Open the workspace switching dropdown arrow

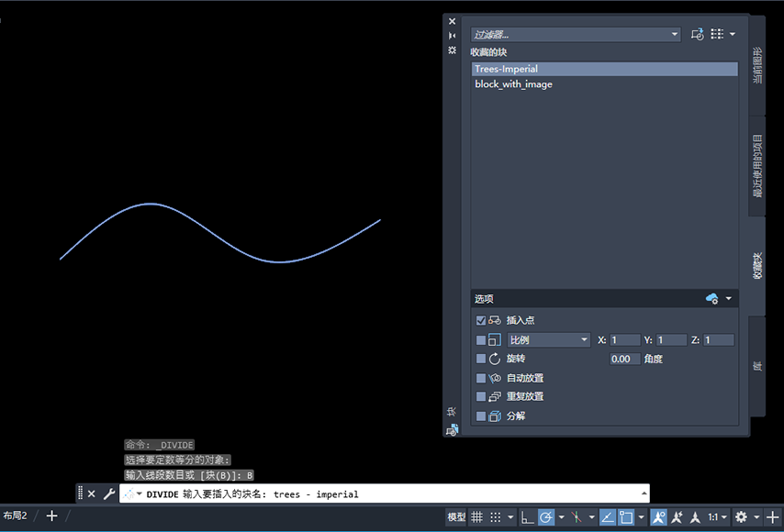(x=756, y=517)
